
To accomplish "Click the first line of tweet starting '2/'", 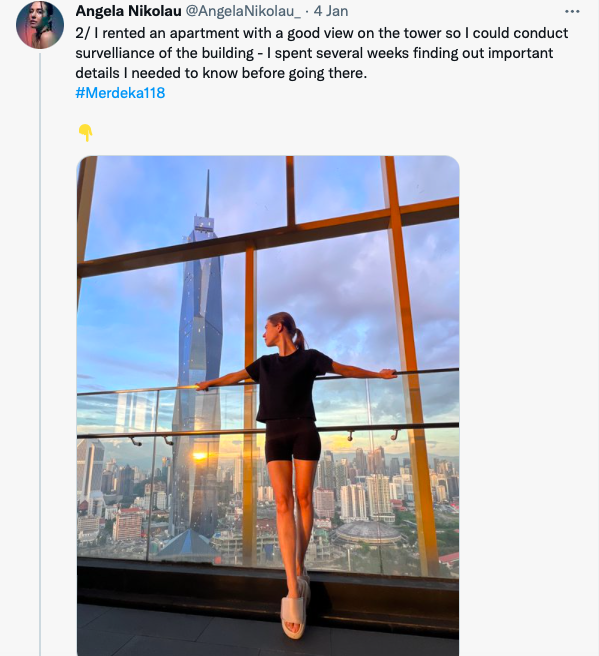I will click(322, 33).
